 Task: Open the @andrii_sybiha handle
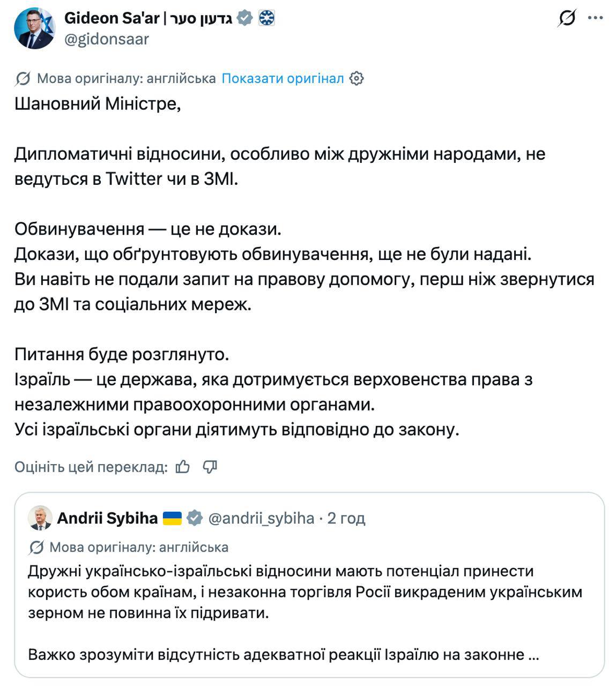pyautogui.click(x=261, y=518)
